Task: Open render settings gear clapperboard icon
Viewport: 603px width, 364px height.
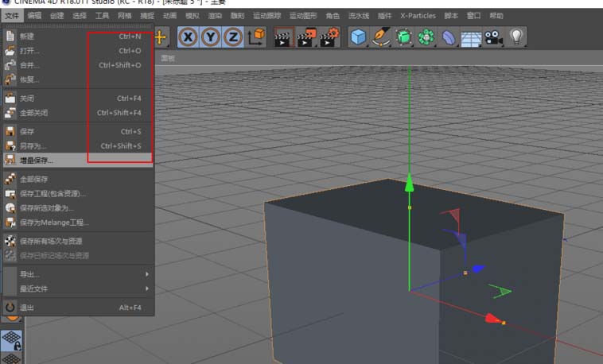Action: (329, 37)
